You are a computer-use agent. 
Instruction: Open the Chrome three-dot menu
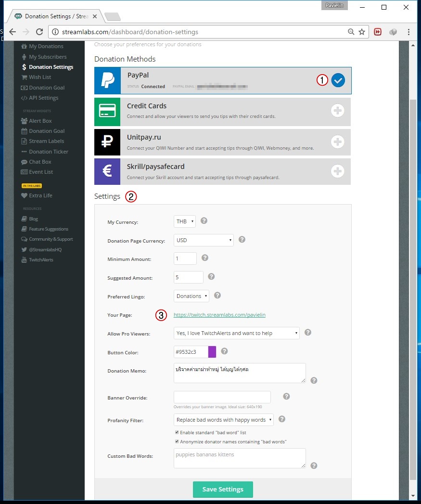[408, 32]
